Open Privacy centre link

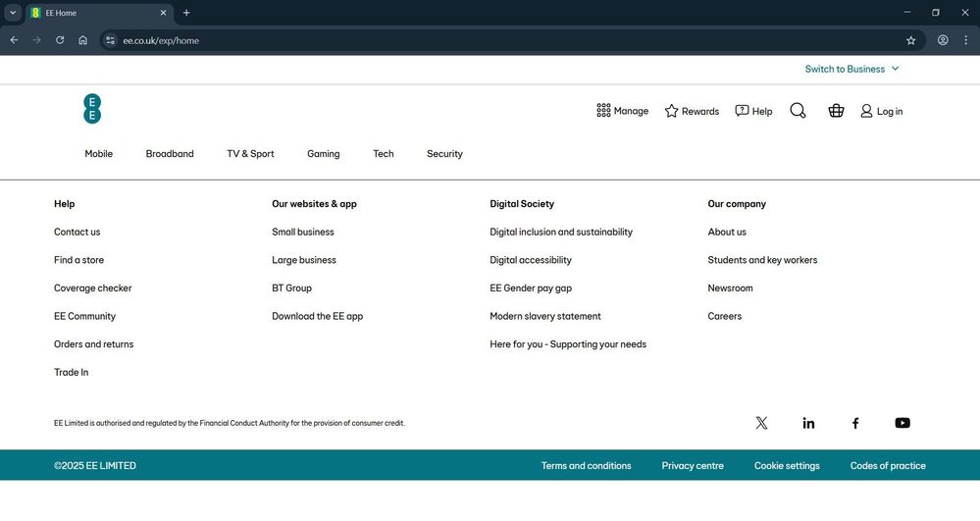click(x=693, y=466)
